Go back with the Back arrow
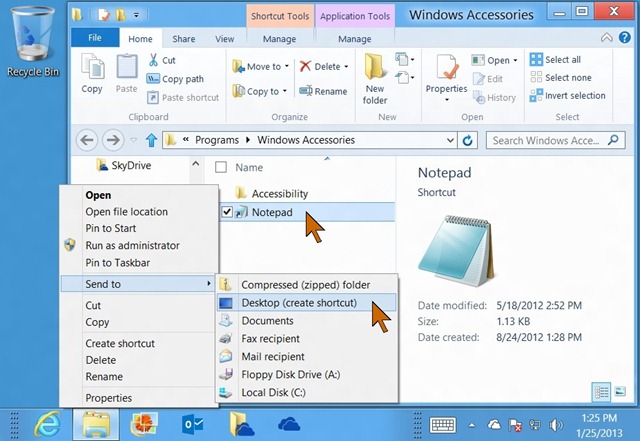This screenshot has height=441, width=640. click(x=87, y=140)
